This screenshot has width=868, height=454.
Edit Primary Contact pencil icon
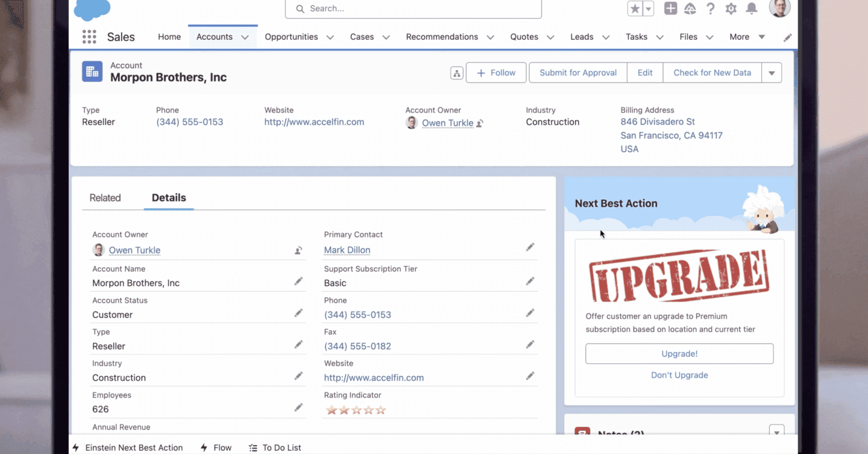530,247
